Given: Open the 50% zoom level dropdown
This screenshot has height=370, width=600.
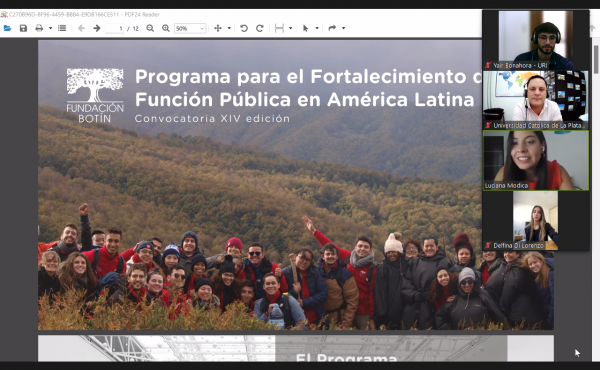Looking at the screenshot, I should (x=190, y=28).
